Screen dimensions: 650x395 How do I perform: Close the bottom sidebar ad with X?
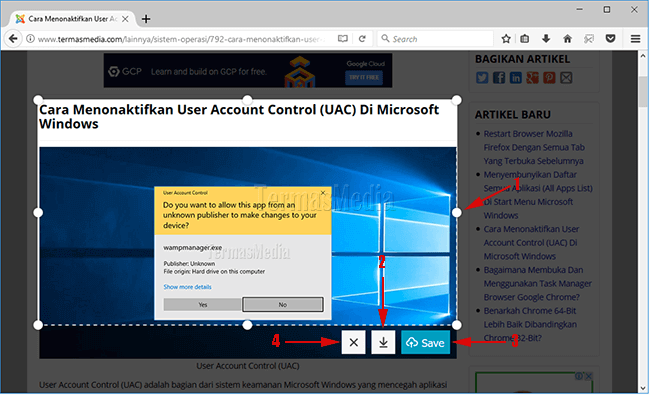point(588,376)
